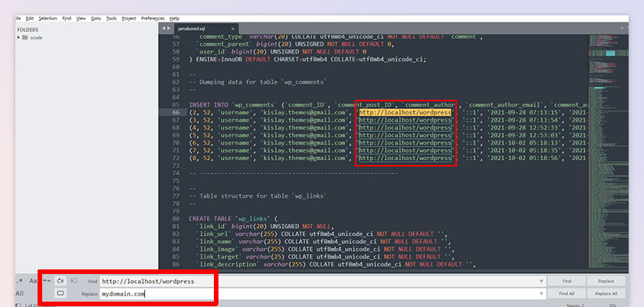Open the Find menu

(x=67, y=18)
